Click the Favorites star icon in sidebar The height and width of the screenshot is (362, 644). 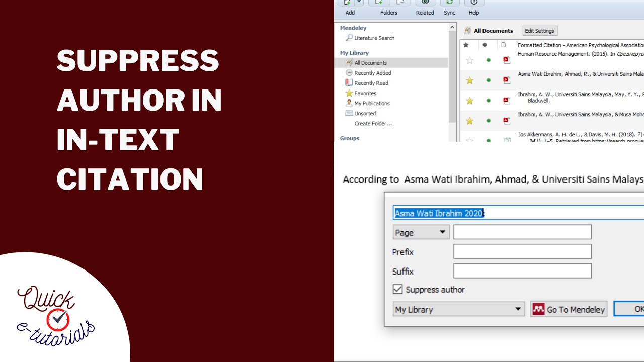tap(349, 93)
